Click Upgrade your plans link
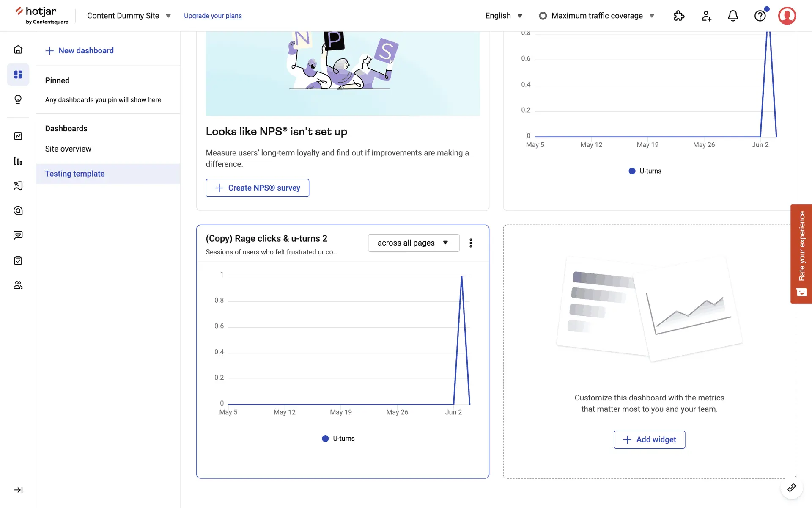The image size is (812, 508). [x=213, y=16]
